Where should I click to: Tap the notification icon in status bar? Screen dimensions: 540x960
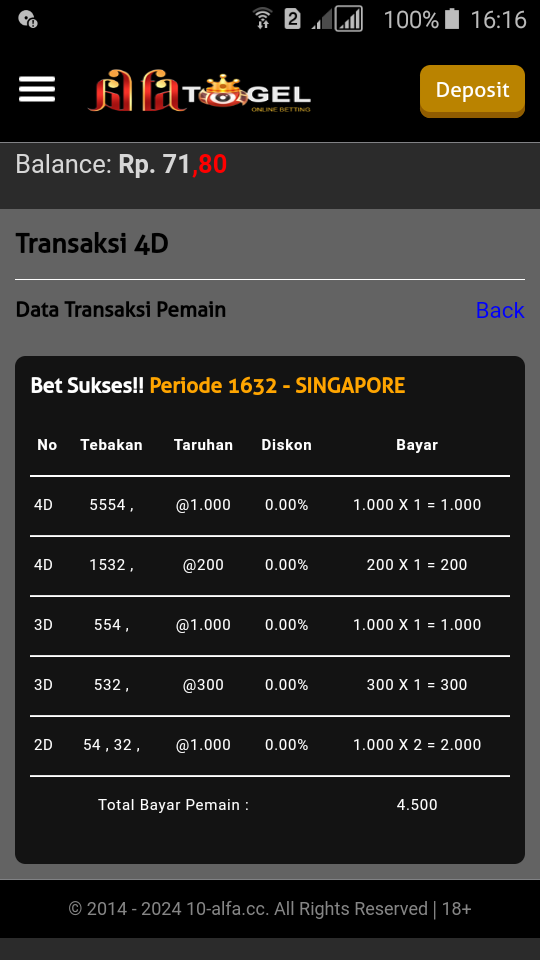(28, 20)
